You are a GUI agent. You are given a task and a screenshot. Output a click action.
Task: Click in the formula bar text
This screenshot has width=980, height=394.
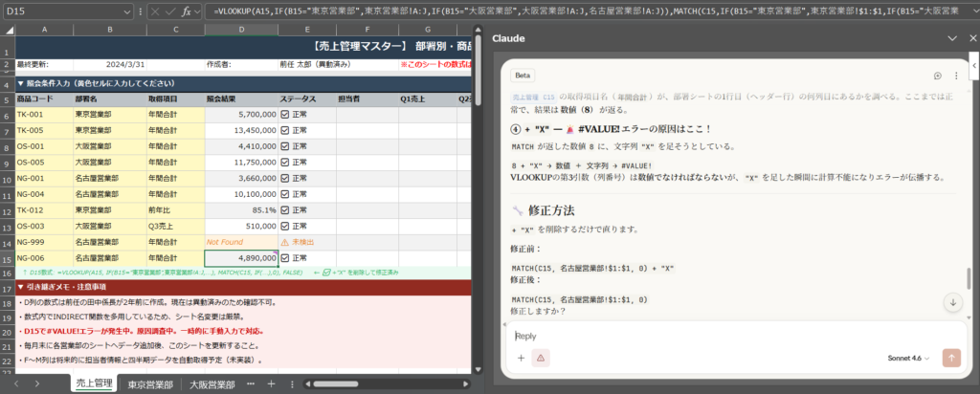586,11
